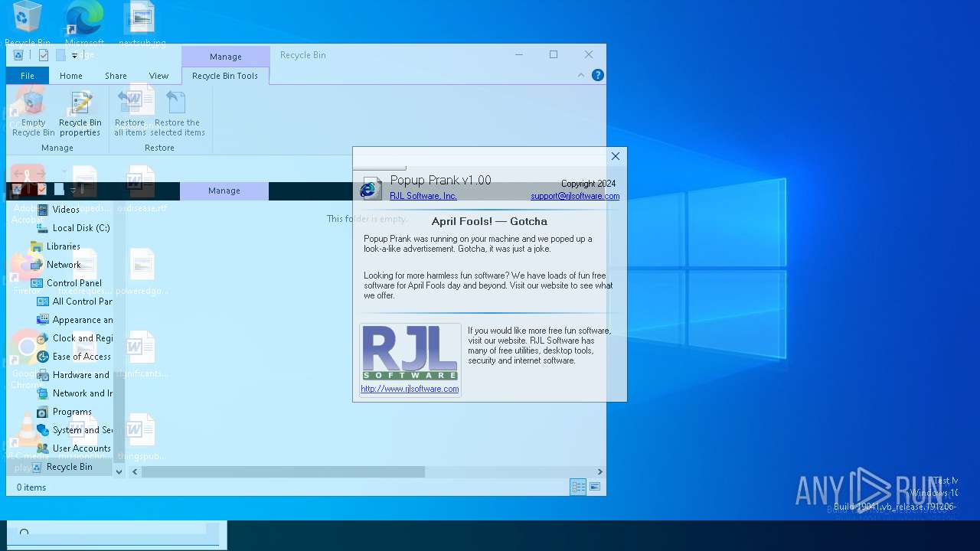Click 0 items status bar text
Screen dimensions: 980x551
click(31, 487)
